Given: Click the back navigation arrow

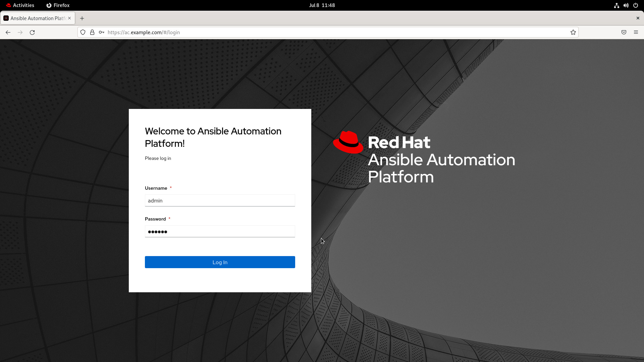Looking at the screenshot, I should coord(8,32).
